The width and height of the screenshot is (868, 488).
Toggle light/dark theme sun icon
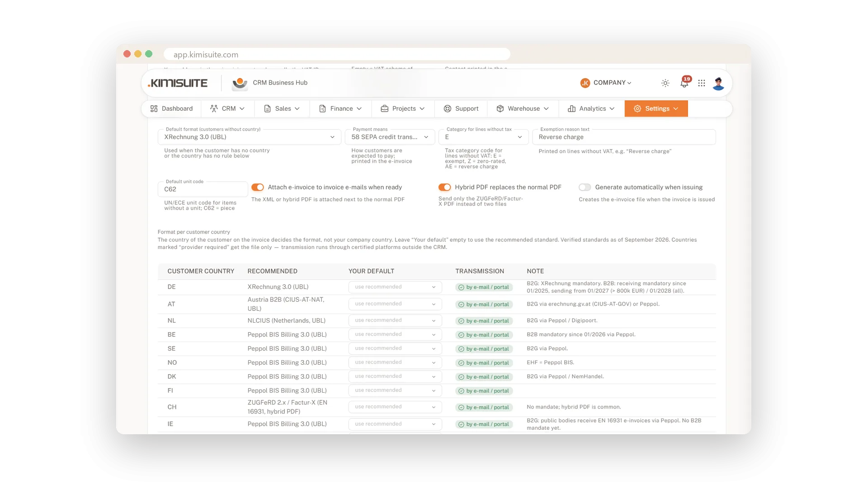coord(665,83)
